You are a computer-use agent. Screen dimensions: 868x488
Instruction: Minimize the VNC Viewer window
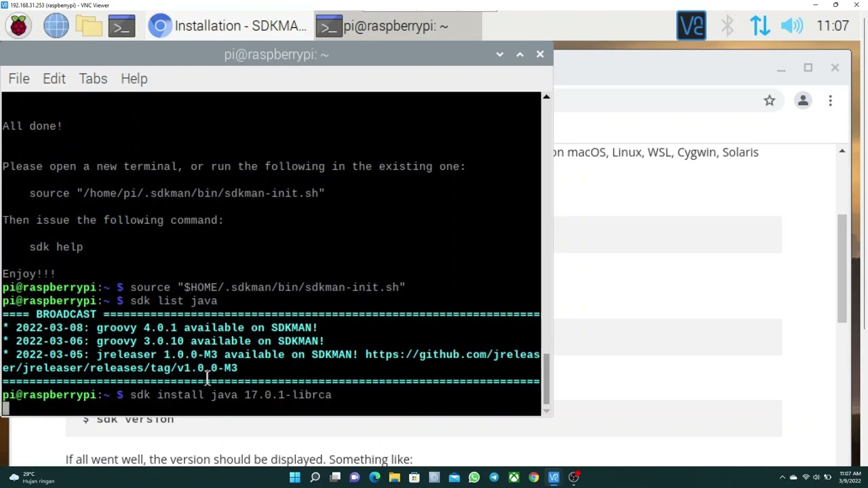pos(815,5)
